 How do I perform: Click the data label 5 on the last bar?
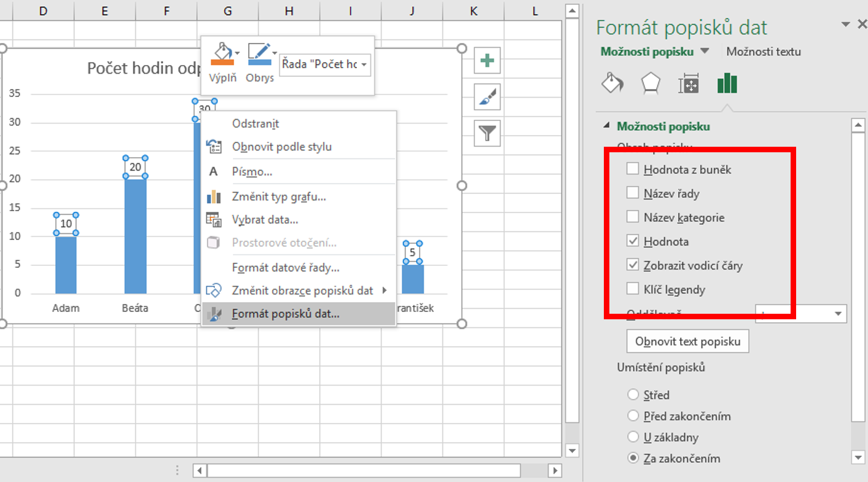click(x=413, y=252)
